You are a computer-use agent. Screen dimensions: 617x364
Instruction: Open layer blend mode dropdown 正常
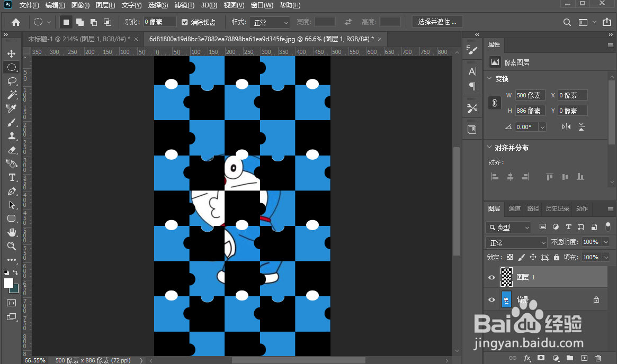[516, 242]
